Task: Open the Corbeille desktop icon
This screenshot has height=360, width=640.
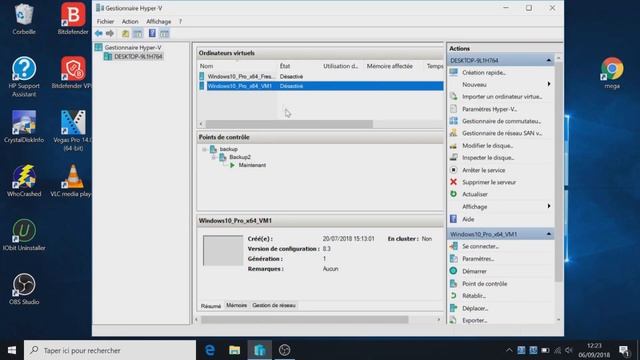Action: 24,19
